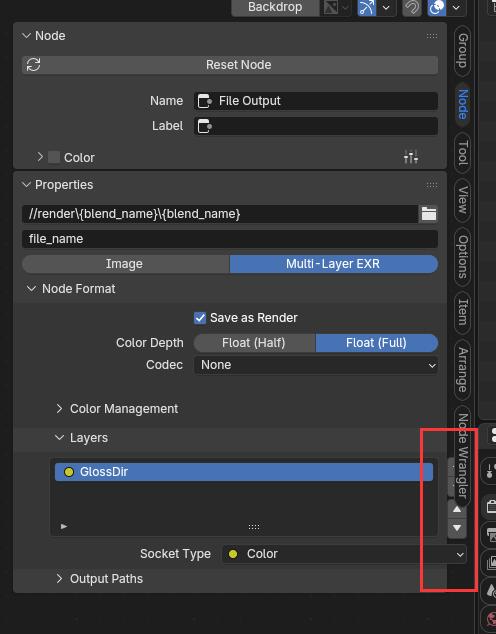Click the drag grip dots of Properties panel
496x634 pixels.
tap(432, 185)
